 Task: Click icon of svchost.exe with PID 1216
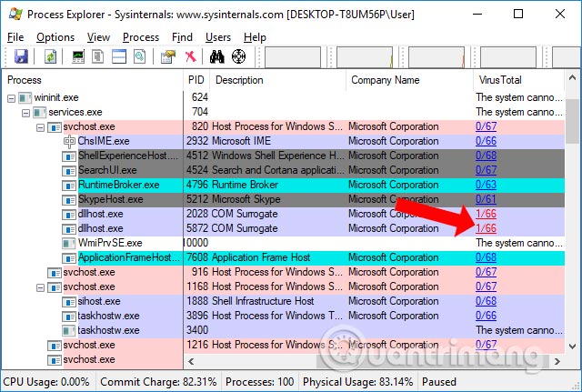(x=55, y=346)
